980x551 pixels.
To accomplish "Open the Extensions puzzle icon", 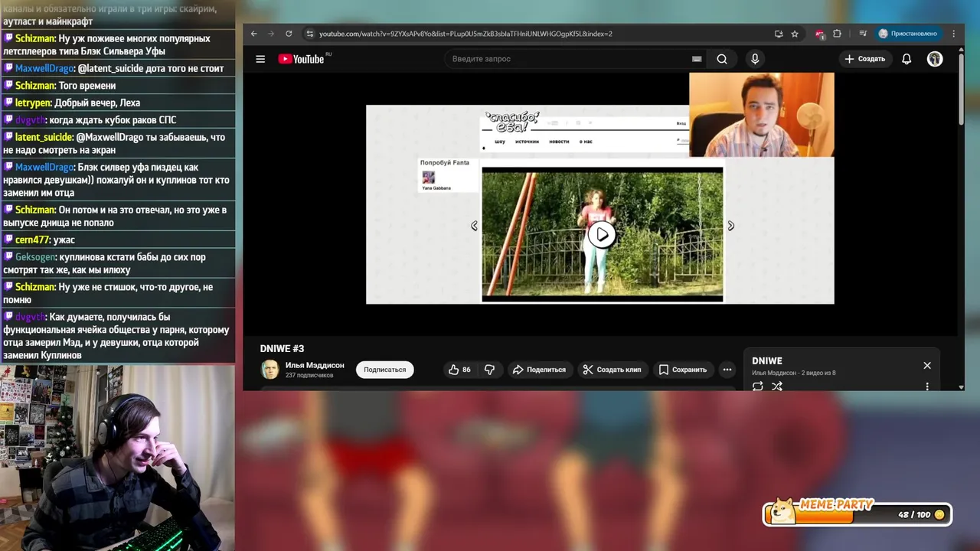I will pyautogui.click(x=837, y=34).
